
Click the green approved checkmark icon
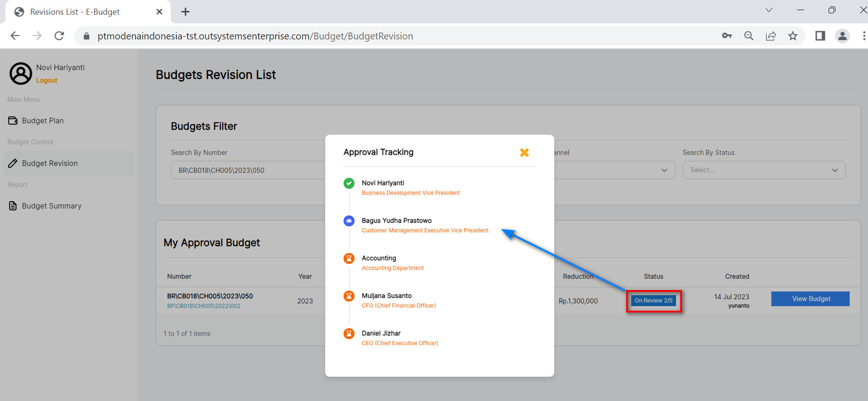(349, 183)
